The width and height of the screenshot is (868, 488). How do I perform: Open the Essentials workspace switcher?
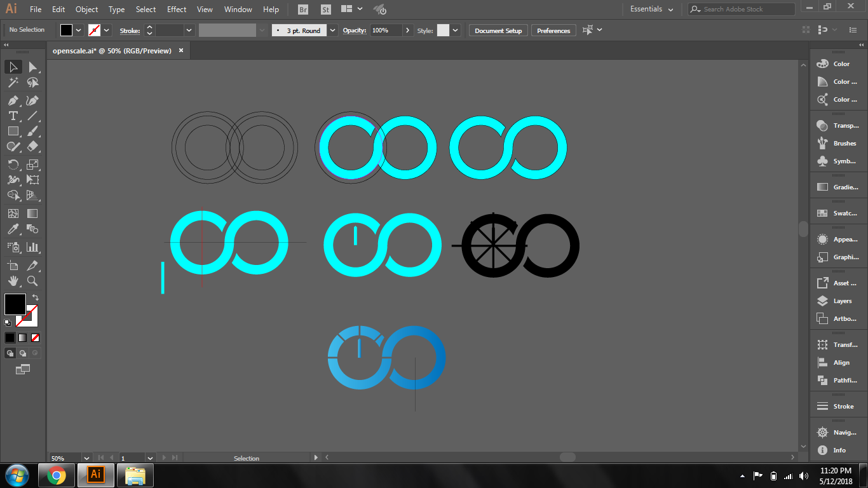(652, 9)
